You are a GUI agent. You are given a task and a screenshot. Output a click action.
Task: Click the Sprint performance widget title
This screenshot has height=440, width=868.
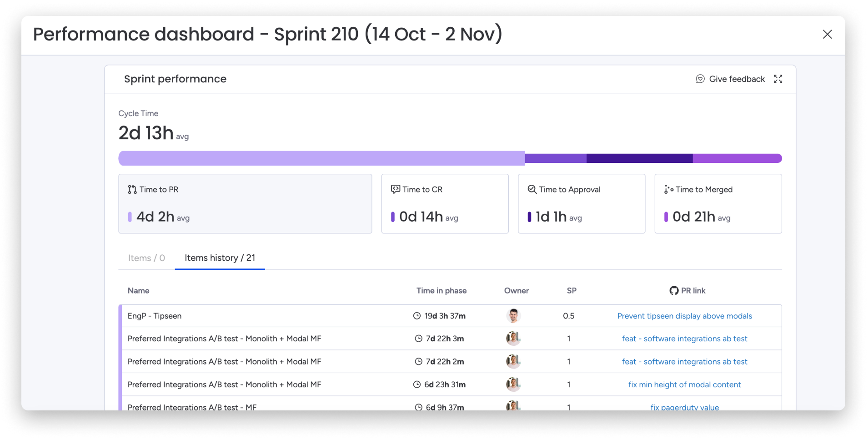click(x=175, y=79)
